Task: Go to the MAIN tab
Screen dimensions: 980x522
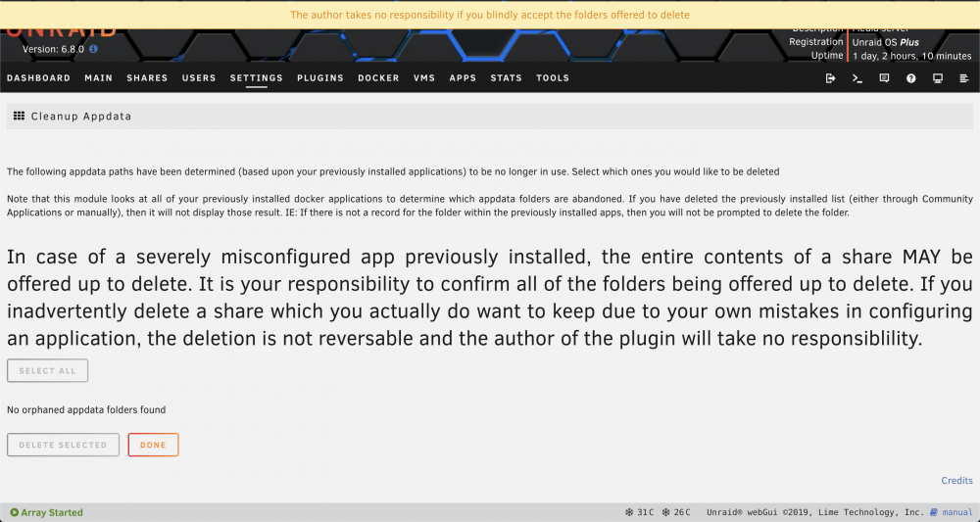Action: point(99,78)
